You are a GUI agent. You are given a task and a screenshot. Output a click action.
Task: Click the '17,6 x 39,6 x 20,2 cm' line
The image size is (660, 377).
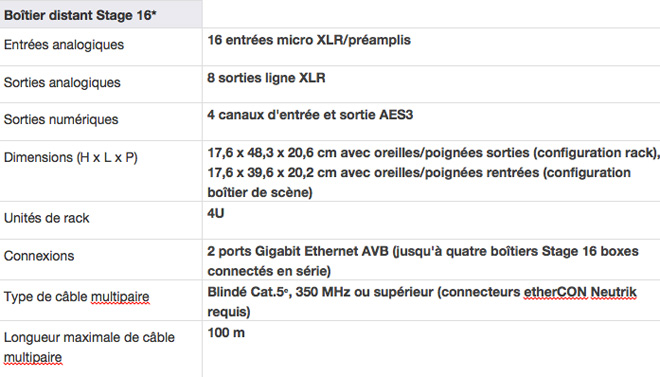click(x=419, y=173)
